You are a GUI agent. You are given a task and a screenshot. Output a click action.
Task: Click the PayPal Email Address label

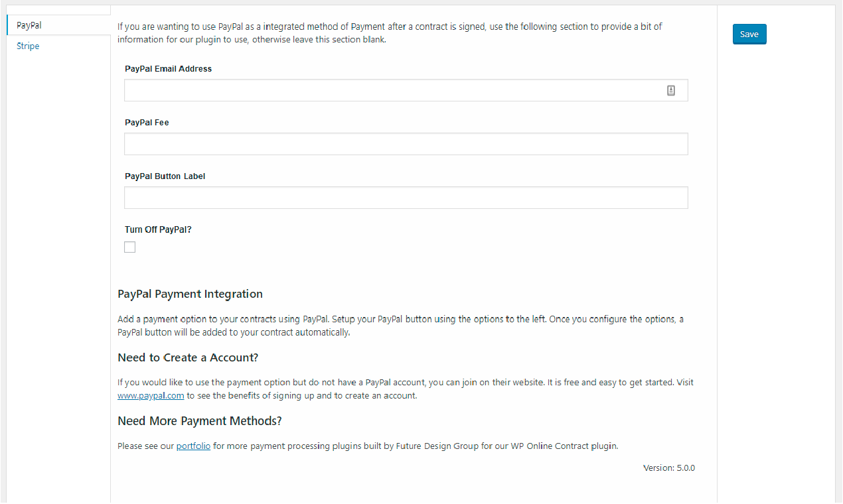click(x=168, y=68)
